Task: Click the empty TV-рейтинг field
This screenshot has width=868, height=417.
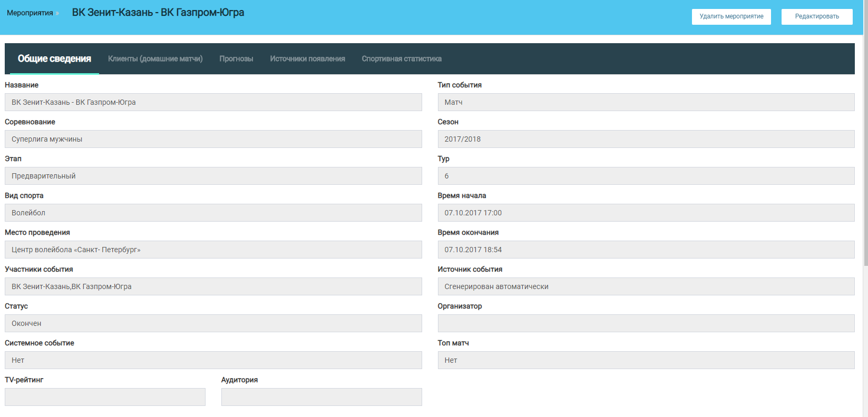Action: (x=105, y=397)
